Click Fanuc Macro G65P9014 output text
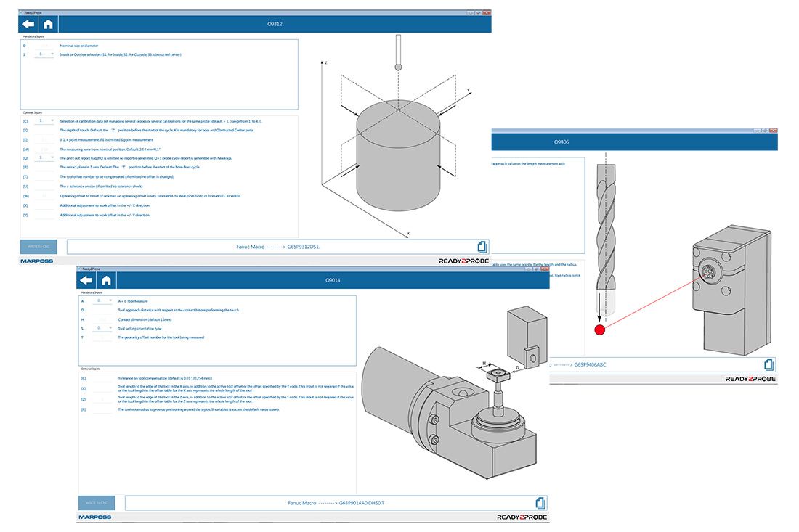 tap(336, 503)
